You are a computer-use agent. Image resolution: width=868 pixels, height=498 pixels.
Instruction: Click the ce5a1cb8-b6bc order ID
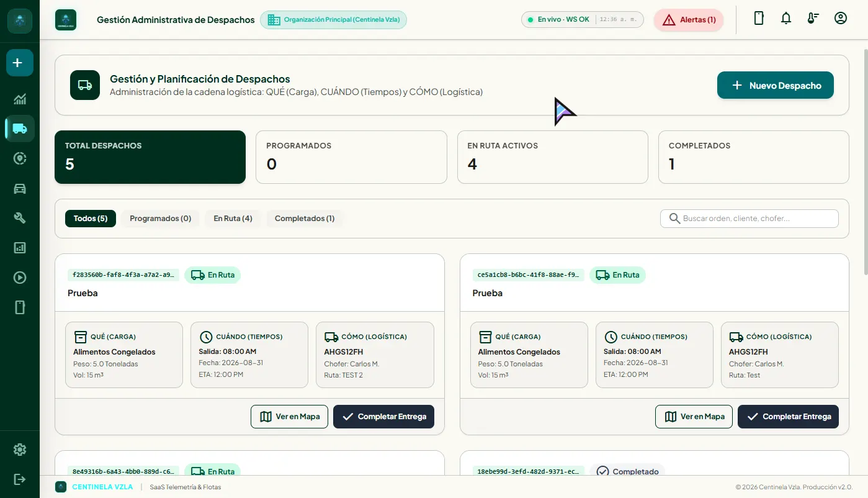528,274
